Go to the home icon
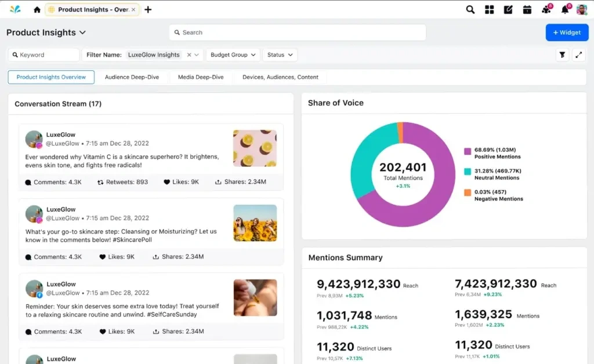Screen dimensions: 594x364 [37, 9]
